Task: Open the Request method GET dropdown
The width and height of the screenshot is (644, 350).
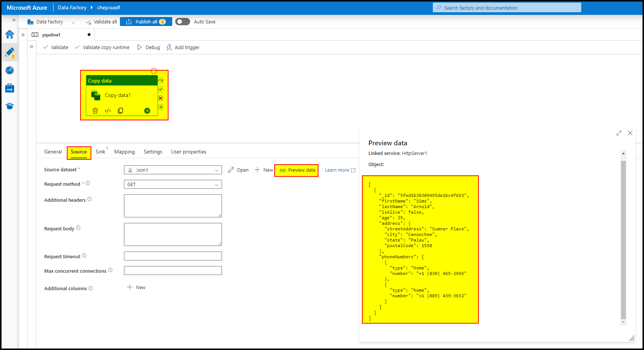Action: [x=173, y=184]
